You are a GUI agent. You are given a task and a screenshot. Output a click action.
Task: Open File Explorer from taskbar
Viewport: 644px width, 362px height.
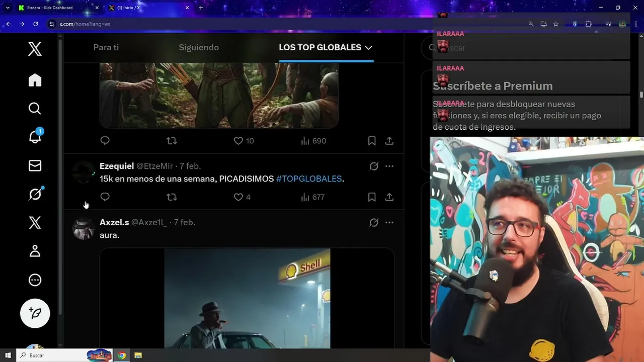[x=138, y=355]
